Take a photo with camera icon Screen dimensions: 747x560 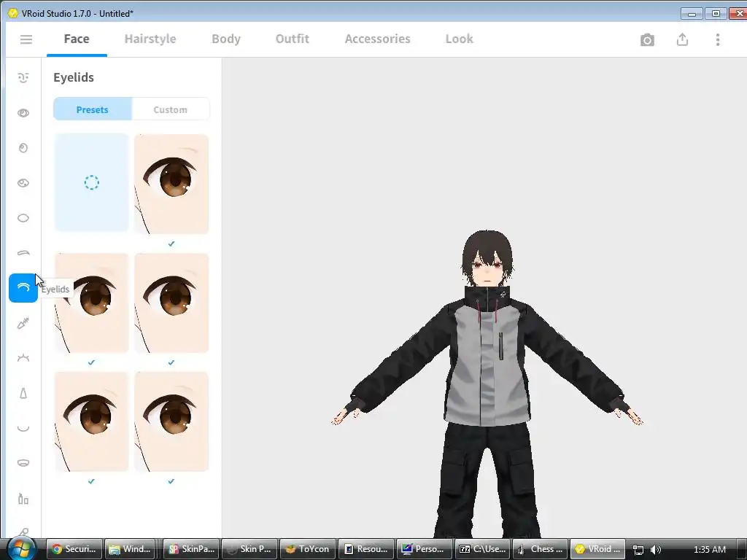(647, 40)
